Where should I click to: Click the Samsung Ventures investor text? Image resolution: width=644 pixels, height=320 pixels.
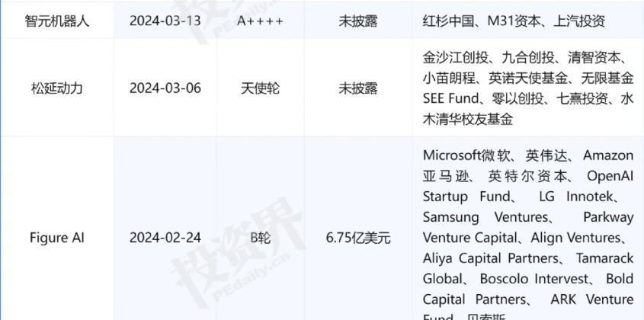coord(485,217)
